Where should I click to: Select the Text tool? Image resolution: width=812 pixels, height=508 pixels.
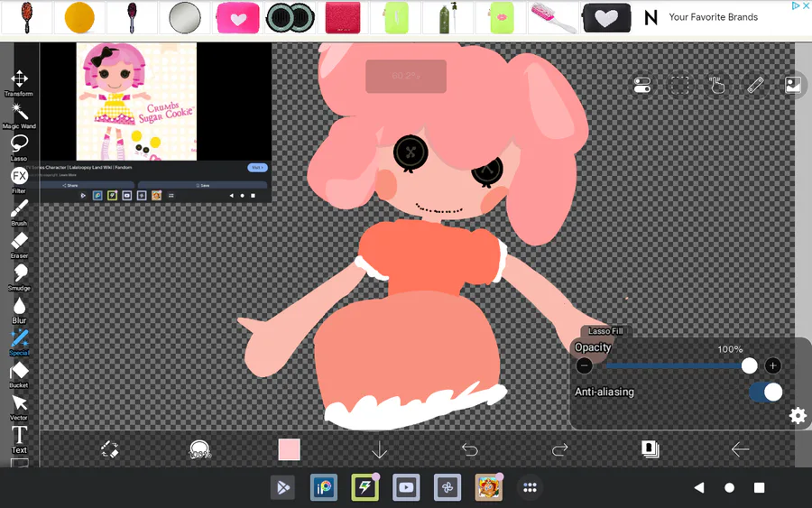coord(19,440)
